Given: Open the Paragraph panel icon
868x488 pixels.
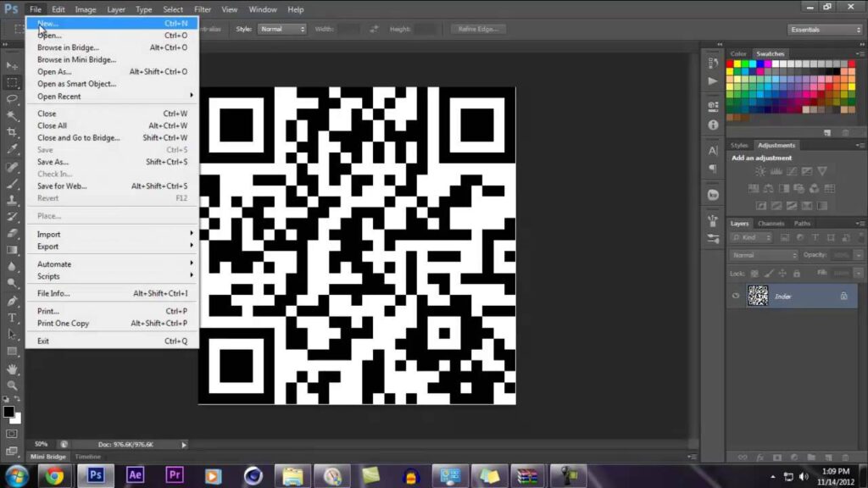Looking at the screenshot, I should pyautogui.click(x=713, y=169).
